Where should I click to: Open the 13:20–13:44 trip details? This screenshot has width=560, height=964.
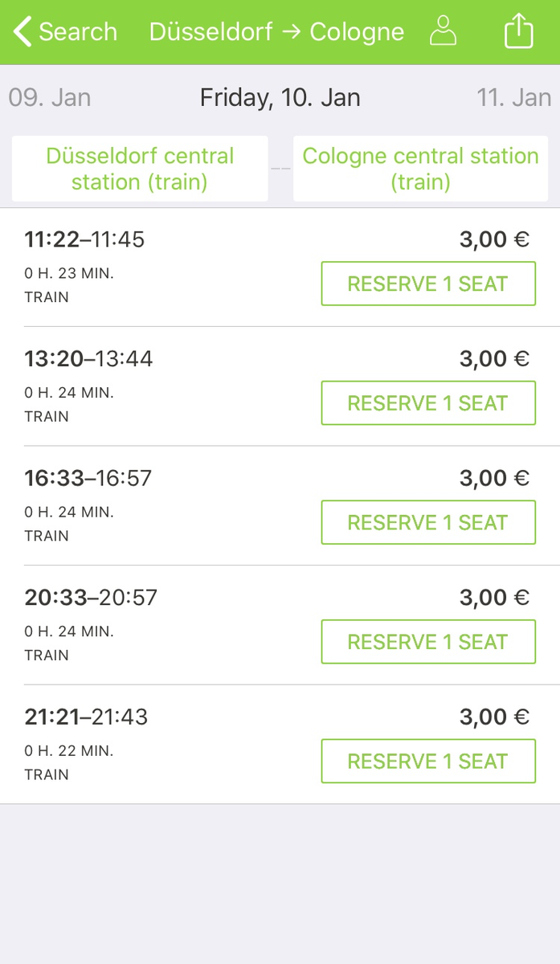click(x=280, y=386)
